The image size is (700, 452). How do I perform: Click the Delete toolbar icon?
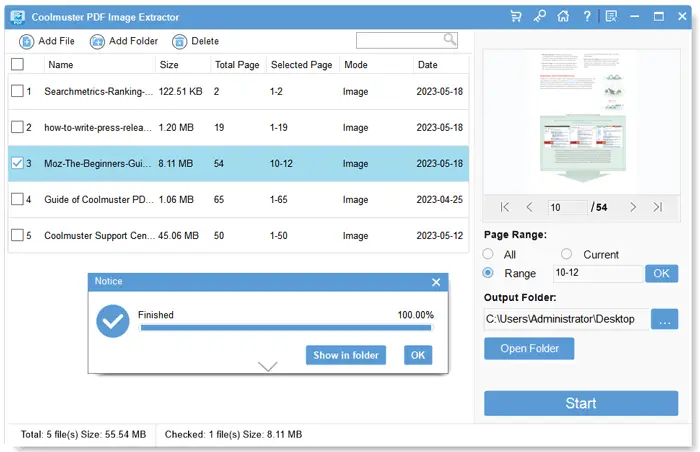pos(179,42)
